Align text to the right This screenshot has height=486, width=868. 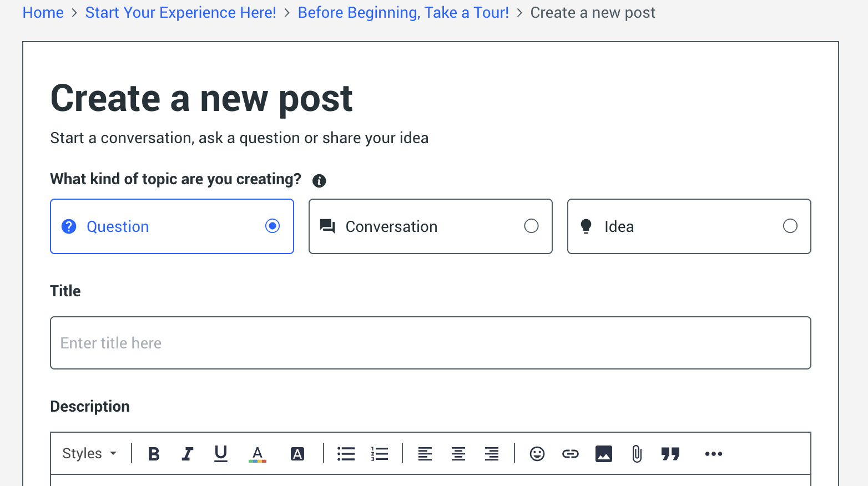click(x=492, y=454)
